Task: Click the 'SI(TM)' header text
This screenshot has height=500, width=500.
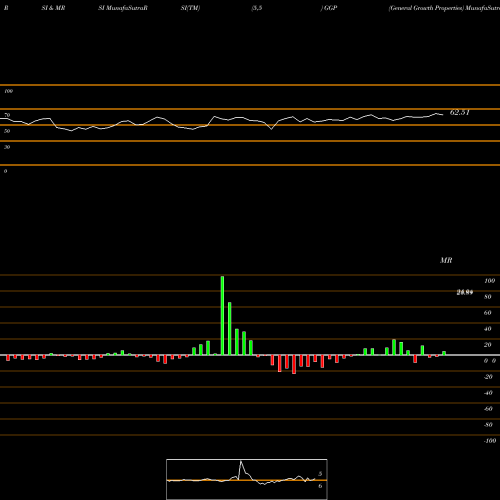Action: pyautogui.click(x=190, y=8)
